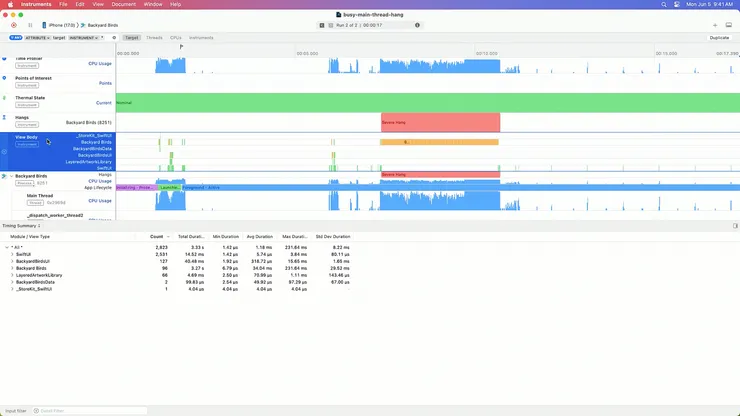
Task: Click the Input filter label
Action: (x=16, y=411)
